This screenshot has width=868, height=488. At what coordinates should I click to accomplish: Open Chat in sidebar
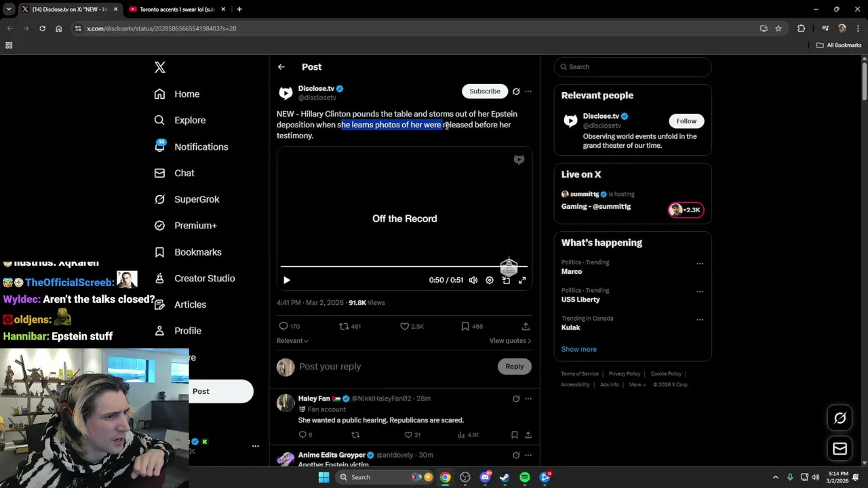(x=174, y=173)
